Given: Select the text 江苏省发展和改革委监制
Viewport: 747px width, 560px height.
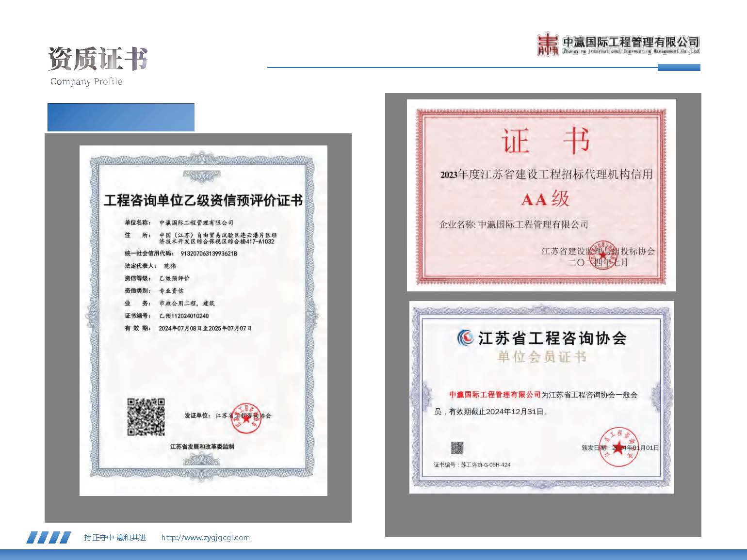Looking at the screenshot, I should click(202, 447).
